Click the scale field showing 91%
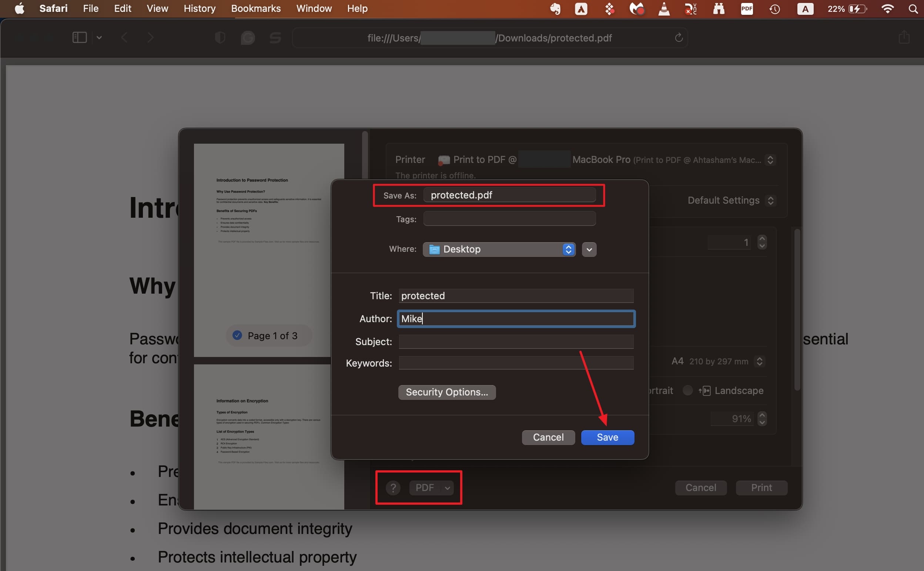 click(x=731, y=418)
